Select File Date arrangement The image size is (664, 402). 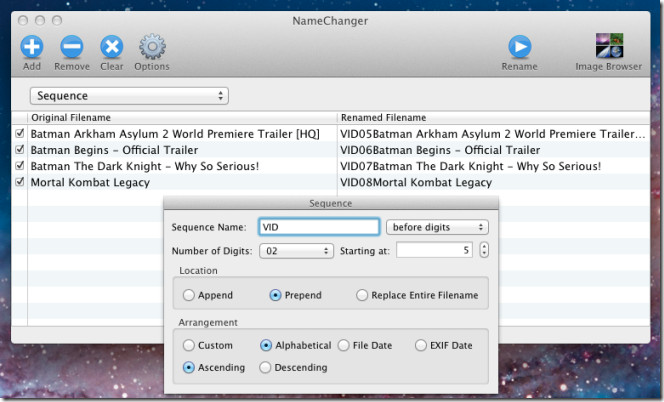coord(343,345)
